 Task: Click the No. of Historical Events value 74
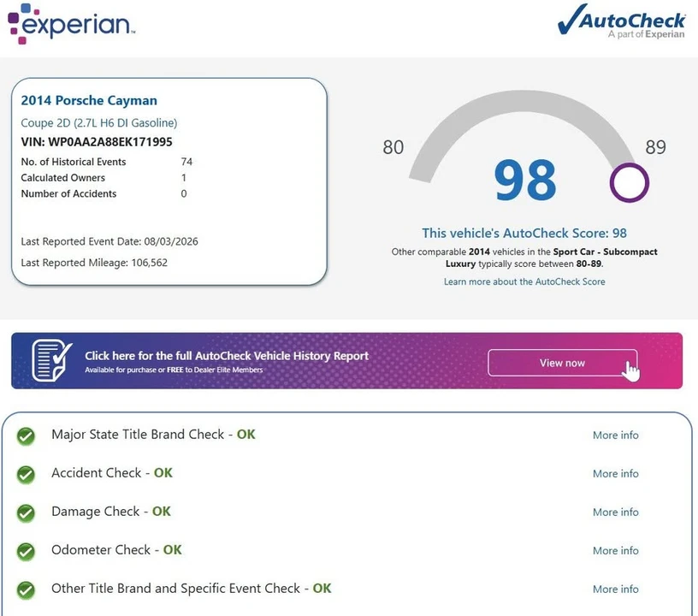point(186,162)
